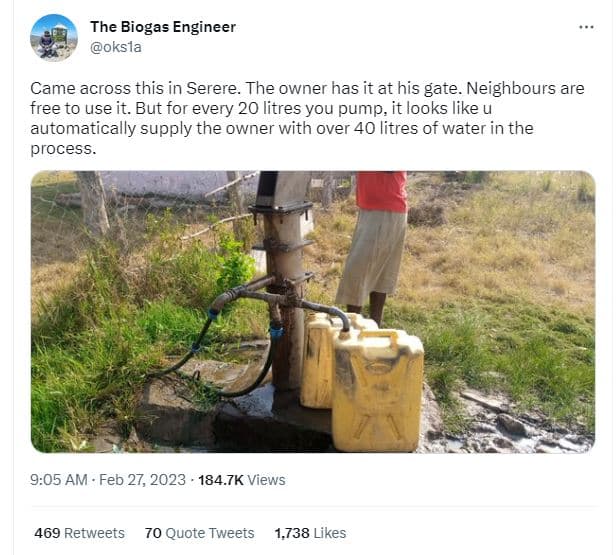Visit the @oks1a handle link
This screenshot has height=555, width=616.
click(116, 47)
